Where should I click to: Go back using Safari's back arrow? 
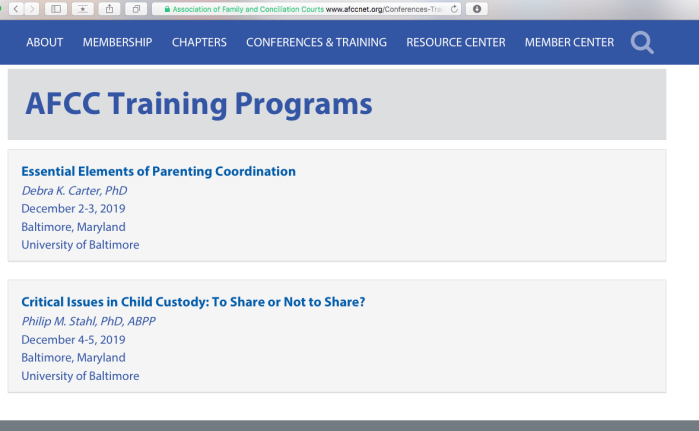(15, 8)
